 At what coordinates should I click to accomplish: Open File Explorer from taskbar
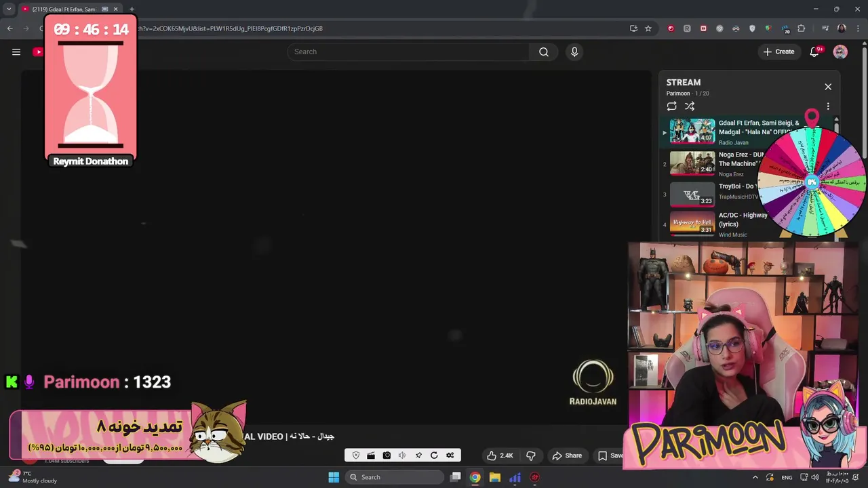[x=495, y=477]
